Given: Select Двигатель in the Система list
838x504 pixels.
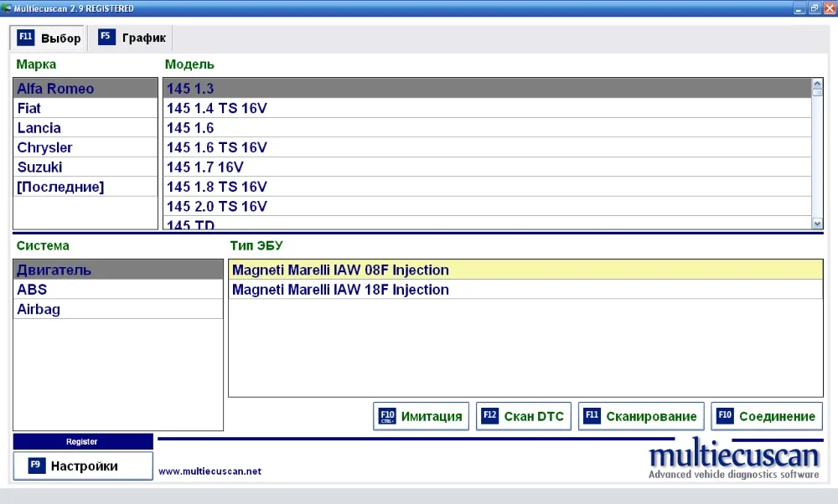Looking at the screenshot, I should [118, 270].
